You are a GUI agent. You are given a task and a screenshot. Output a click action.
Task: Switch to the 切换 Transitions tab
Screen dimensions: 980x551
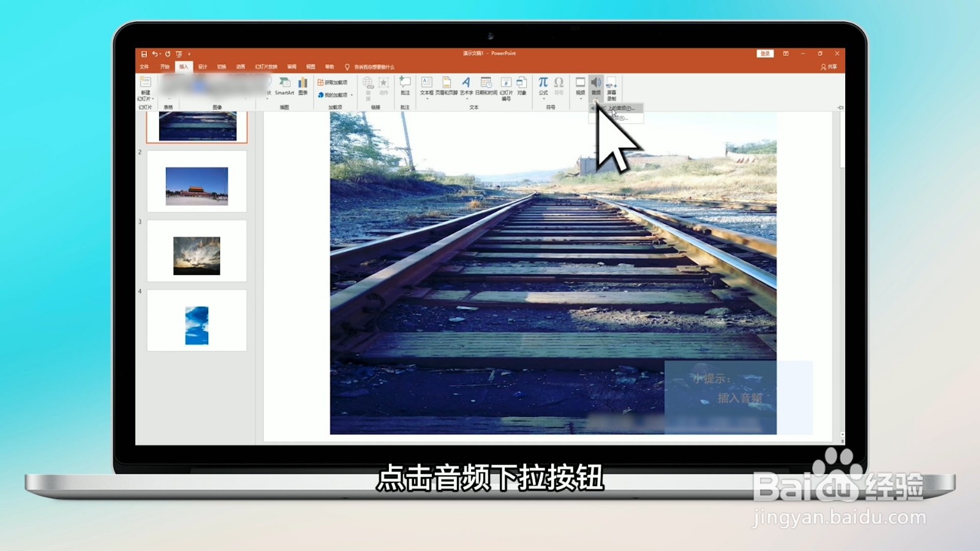222,67
